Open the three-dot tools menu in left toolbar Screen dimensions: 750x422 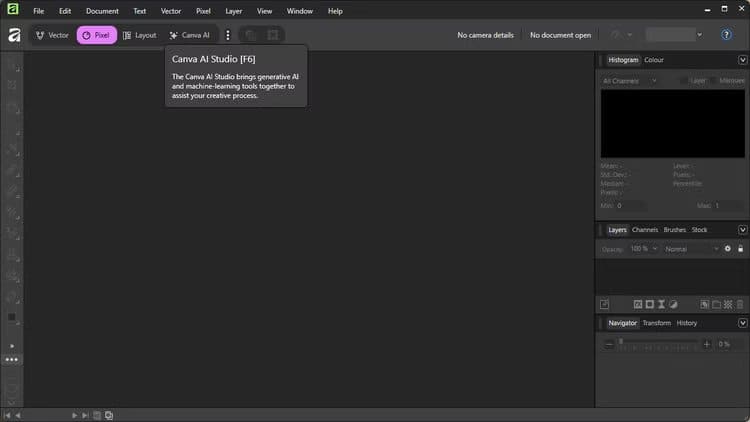coord(11,359)
